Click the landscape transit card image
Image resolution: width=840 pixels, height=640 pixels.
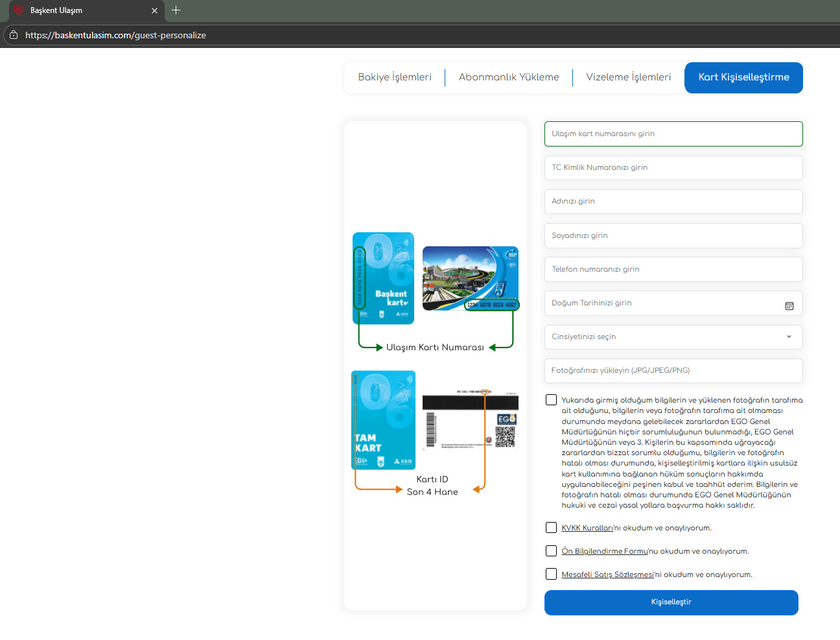coord(470,278)
